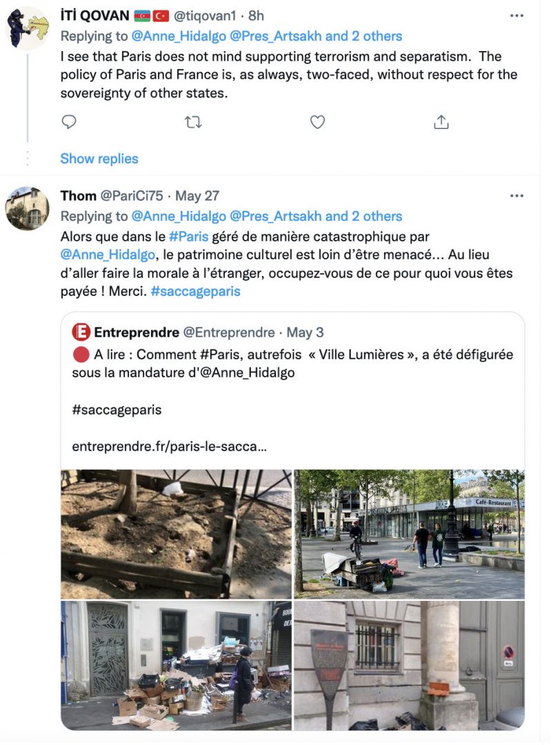The width and height of the screenshot is (560, 745).
Task: Open more options on İTİ QOVAN's tweet
Action: tap(517, 16)
